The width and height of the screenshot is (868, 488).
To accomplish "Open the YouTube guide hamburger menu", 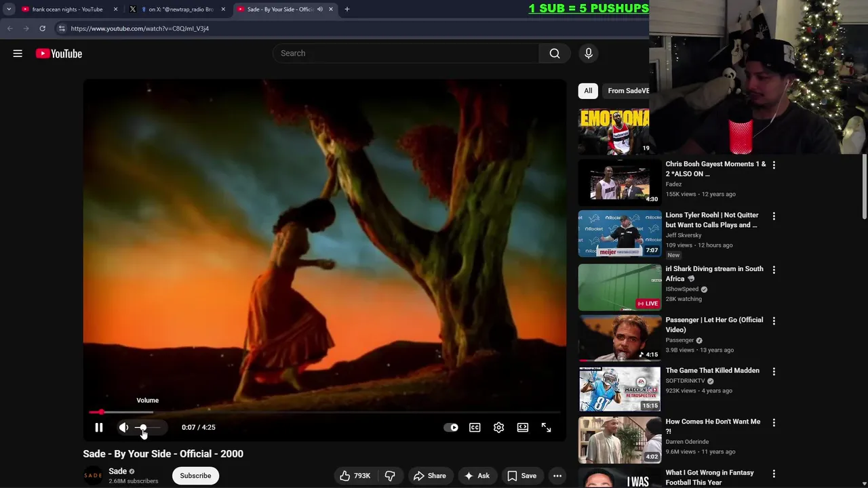I will pos(18,54).
